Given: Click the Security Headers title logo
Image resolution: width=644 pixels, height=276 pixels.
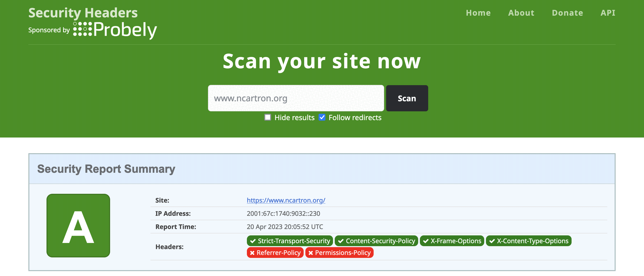Looking at the screenshot, I should pos(83,13).
